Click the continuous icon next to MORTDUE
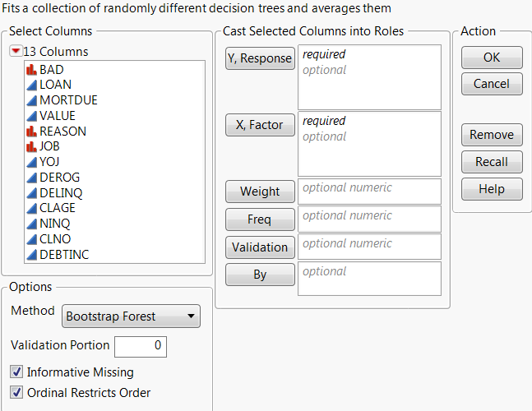This screenshot has width=532, height=411. [x=31, y=100]
